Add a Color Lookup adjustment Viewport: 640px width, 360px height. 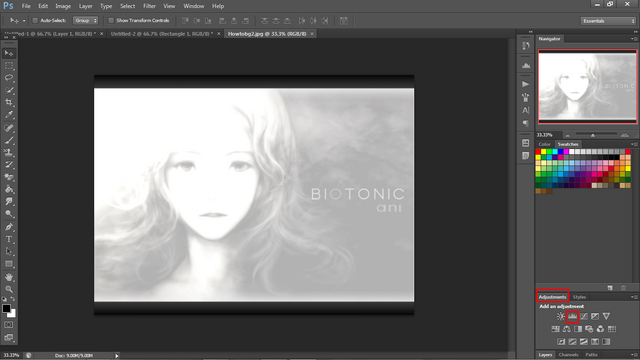(611, 329)
